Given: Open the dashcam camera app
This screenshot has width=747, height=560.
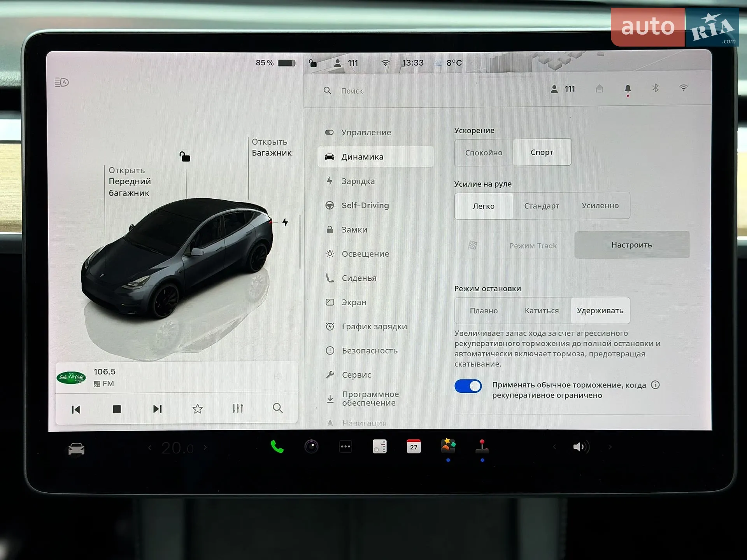Looking at the screenshot, I should [x=311, y=446].
